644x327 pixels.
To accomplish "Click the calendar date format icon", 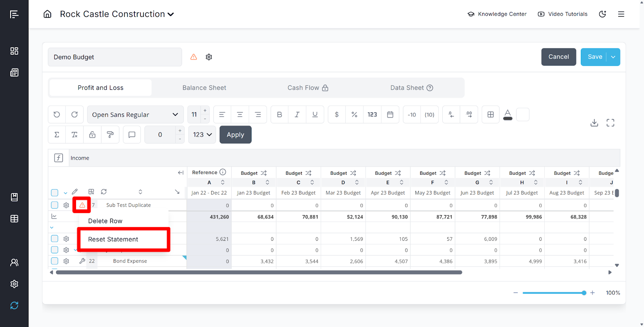I will (390, 114).
